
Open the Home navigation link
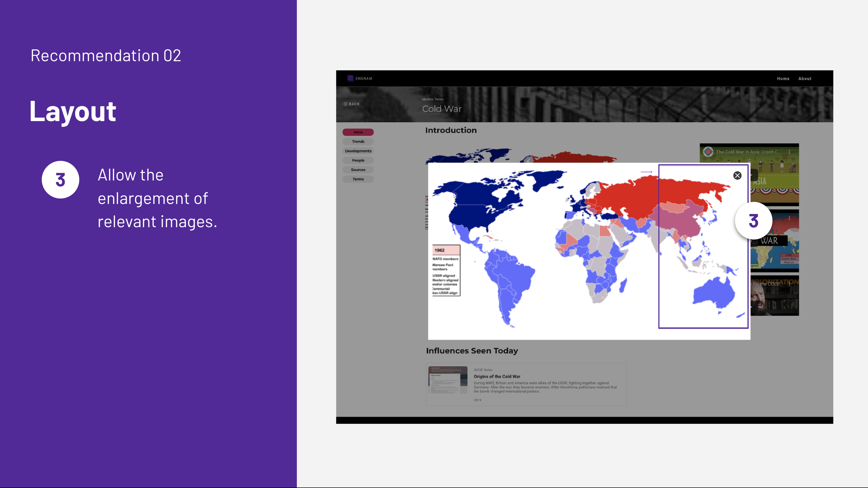pyautogui.click(x=783, y=78)
